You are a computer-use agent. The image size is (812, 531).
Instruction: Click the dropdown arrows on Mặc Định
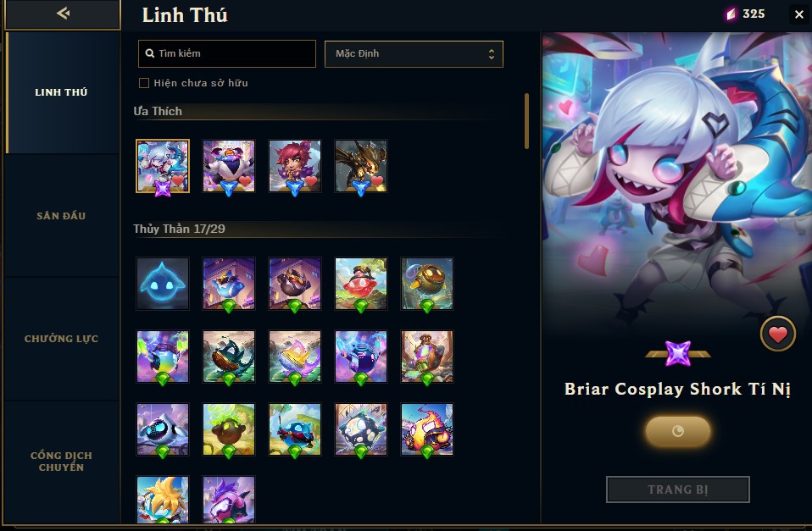click(x=491, y=54)
